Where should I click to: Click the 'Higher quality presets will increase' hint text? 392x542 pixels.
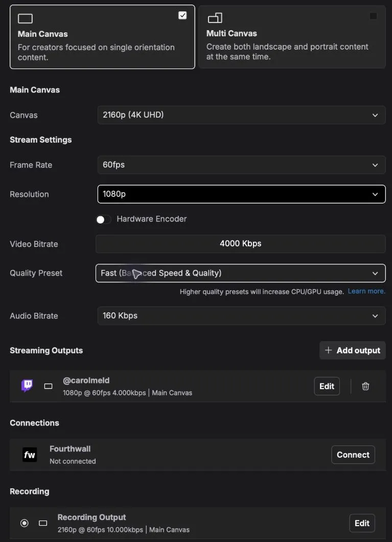tap(262, 292)
